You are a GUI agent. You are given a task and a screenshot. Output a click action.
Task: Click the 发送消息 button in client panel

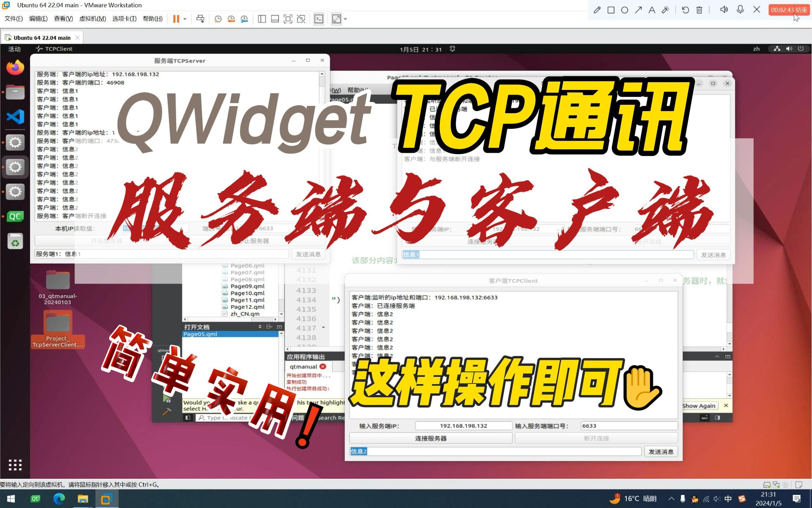tap(660, 451)
